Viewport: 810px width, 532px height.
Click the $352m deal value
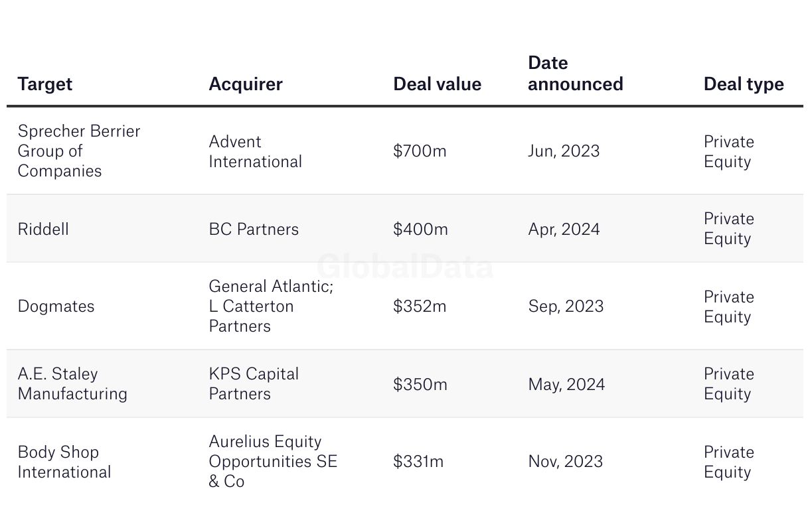point(420,306)
